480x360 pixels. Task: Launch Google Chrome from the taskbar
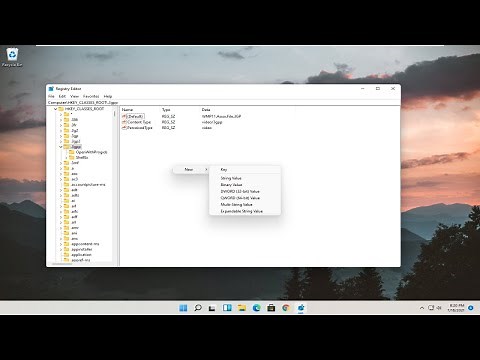[286, 308]
